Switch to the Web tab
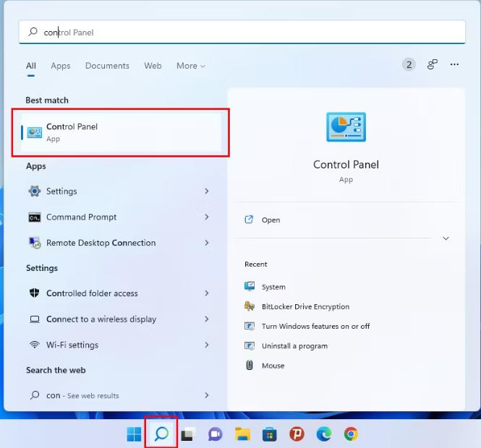This screenshot has height=448, width=481. (153, 66)
